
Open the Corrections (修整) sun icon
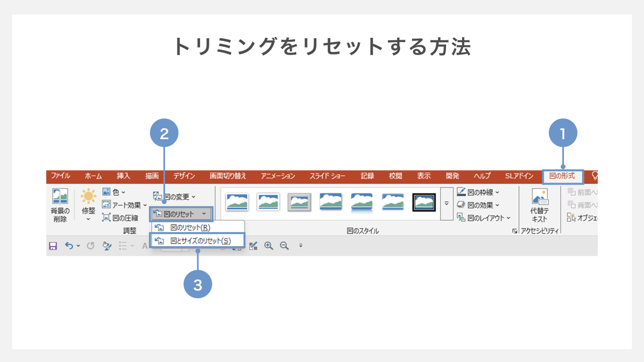point(88,196)
